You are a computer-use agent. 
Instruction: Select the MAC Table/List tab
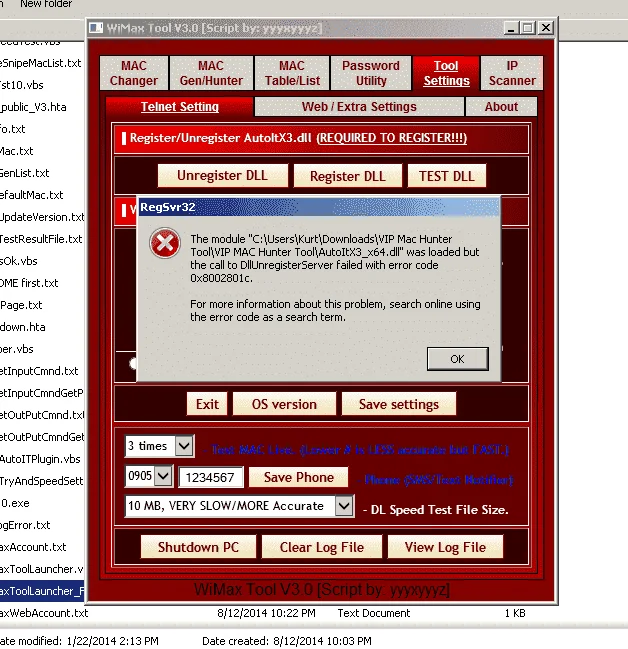pyautogui.click(x=292, y=73)
